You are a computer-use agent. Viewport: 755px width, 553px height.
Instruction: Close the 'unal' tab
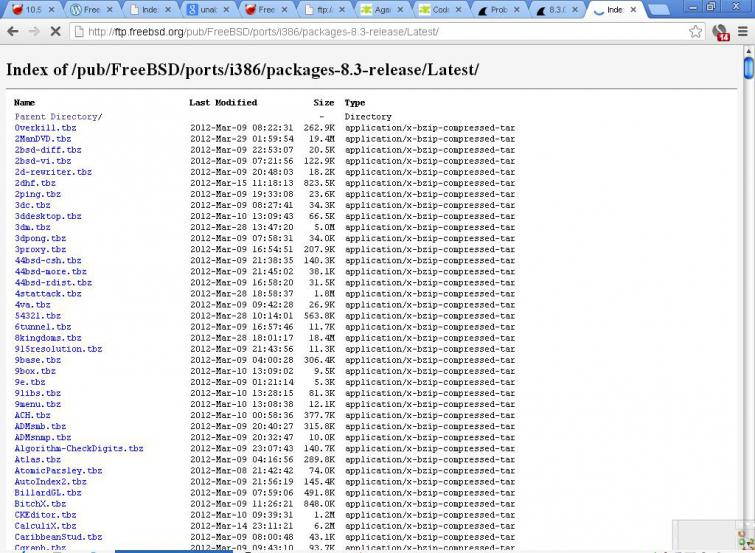pos(226,9)
